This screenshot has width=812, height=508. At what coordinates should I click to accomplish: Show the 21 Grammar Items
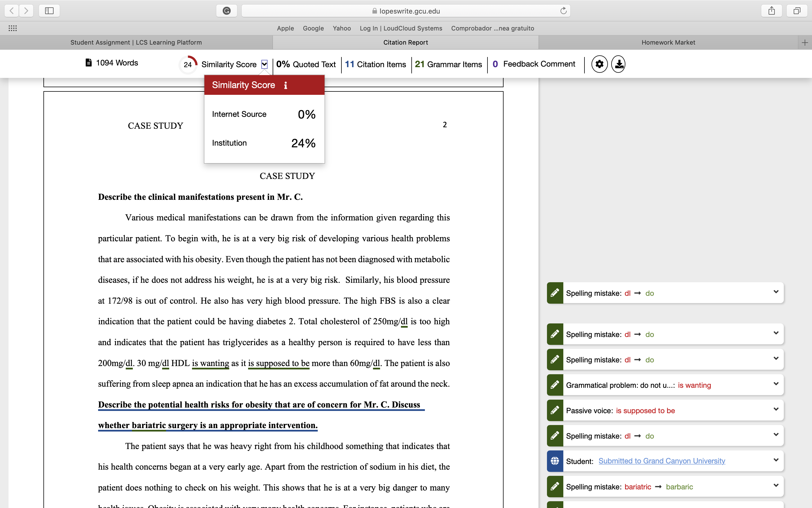[x=448, y=64]
